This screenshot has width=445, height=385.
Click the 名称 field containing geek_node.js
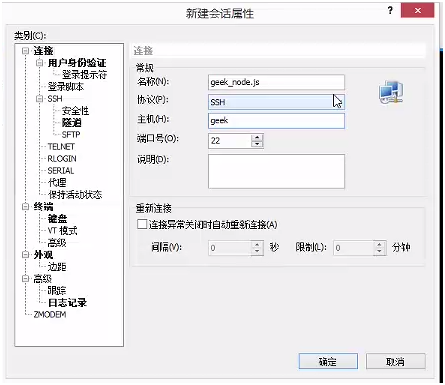pyautogui.click(x=276, y=82)
